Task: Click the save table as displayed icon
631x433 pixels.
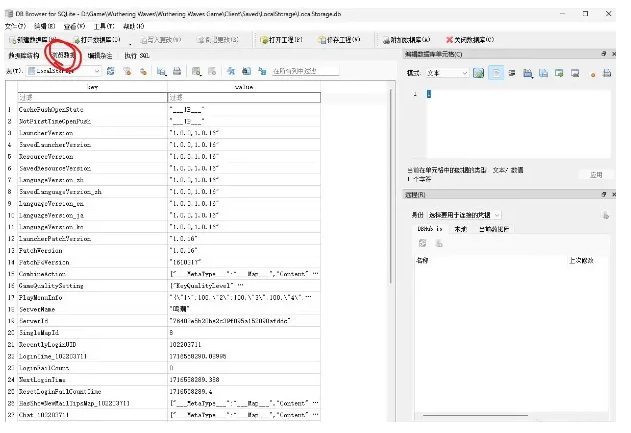Action: [161, 71]
